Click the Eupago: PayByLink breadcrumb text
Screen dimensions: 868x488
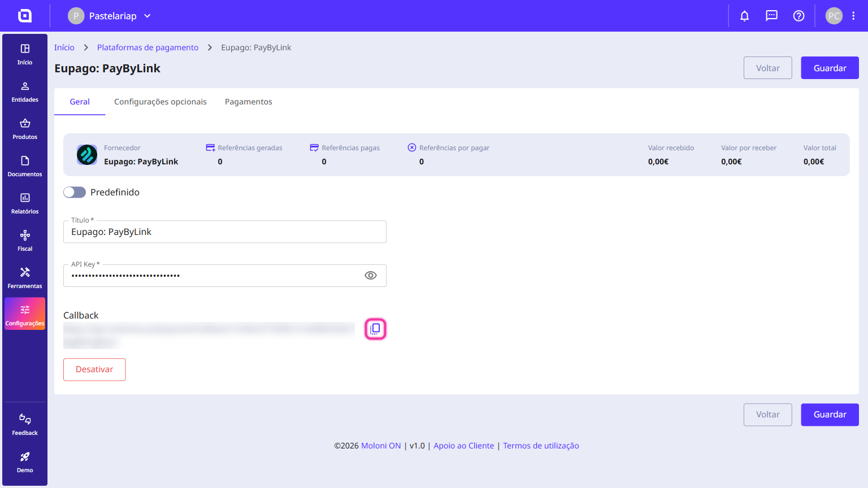click(x=257, y=47)
